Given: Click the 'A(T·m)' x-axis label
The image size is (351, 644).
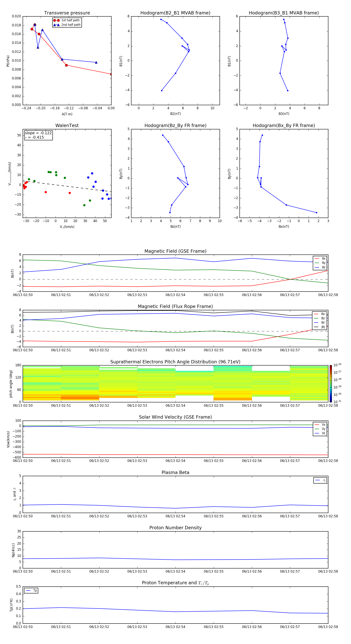Looking at the screenshot, I should pos(67,114).
